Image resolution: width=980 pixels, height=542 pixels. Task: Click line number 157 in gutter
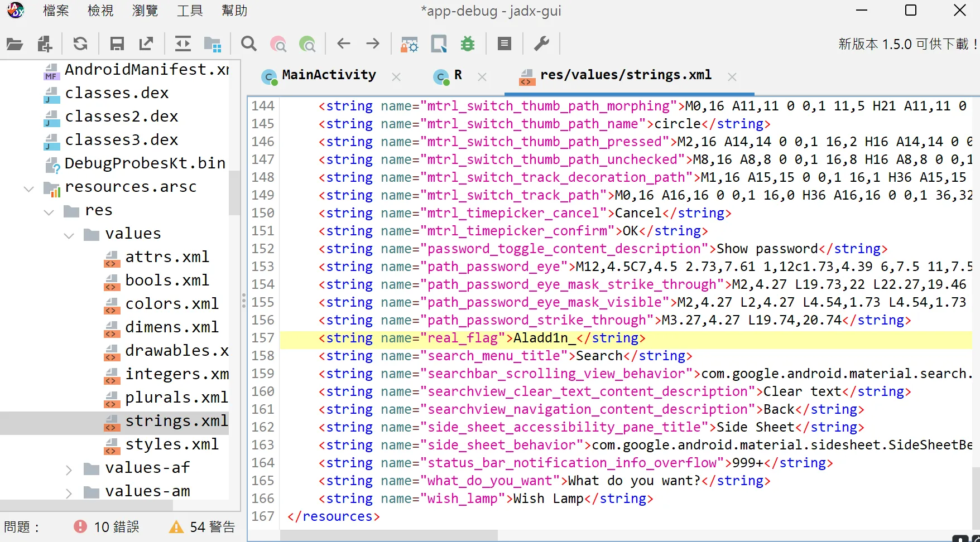point(263,338)
